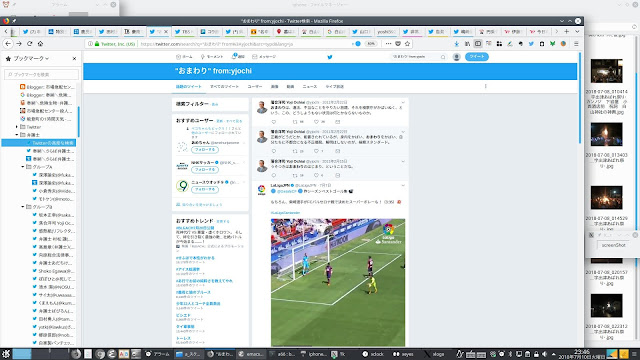Open モーメント in Twitter navigation
640x360 pixels.
(212, 57)
